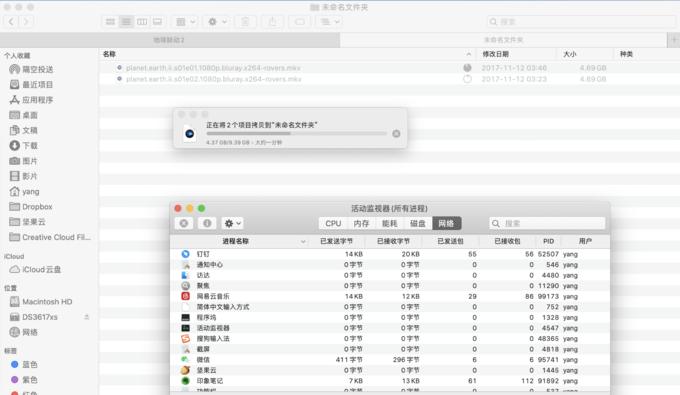Open 影片 in Finder sidebar

[x=24, y=176]
